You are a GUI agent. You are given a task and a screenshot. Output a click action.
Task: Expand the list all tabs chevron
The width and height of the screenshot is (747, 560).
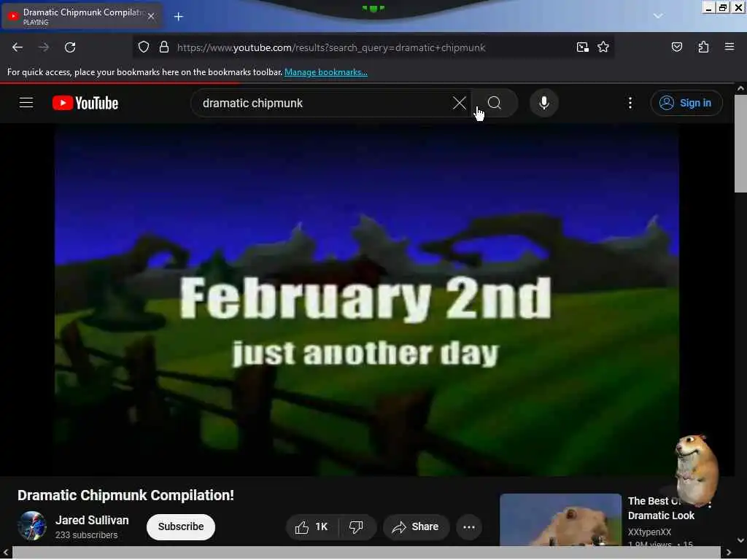(658, 16)
